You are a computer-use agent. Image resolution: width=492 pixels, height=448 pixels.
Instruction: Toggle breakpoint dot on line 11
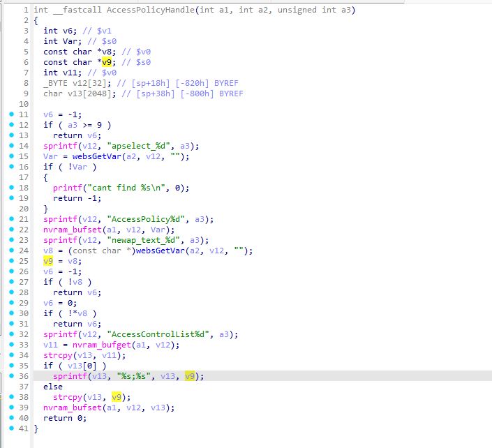pyautogui.click(x=12, y=114)
